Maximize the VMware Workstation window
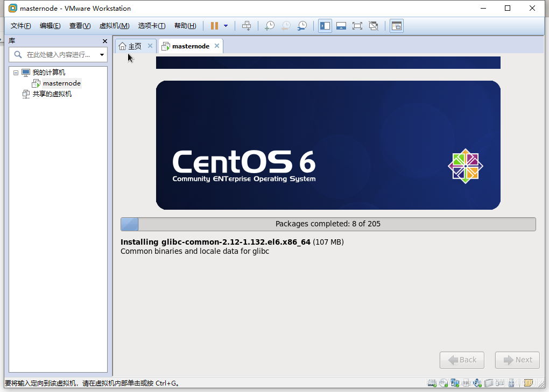549x392 pixels. pyautogui.click(x=508, y=8)
